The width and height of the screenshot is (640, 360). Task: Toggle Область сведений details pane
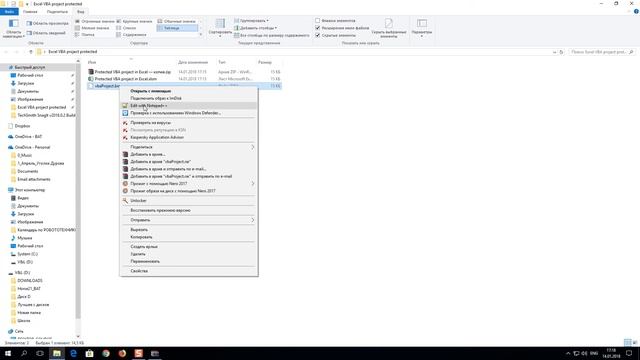tap(46, 33)
